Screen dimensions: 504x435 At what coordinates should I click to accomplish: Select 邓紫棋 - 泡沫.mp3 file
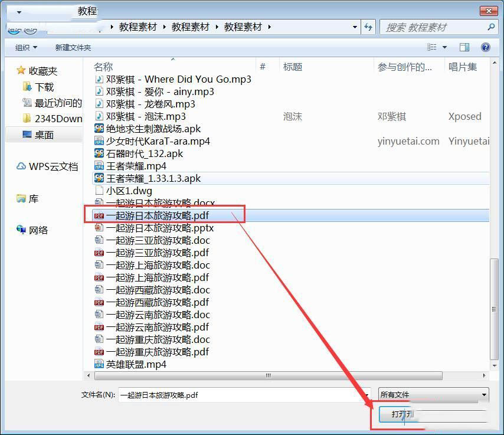[140, 116]
